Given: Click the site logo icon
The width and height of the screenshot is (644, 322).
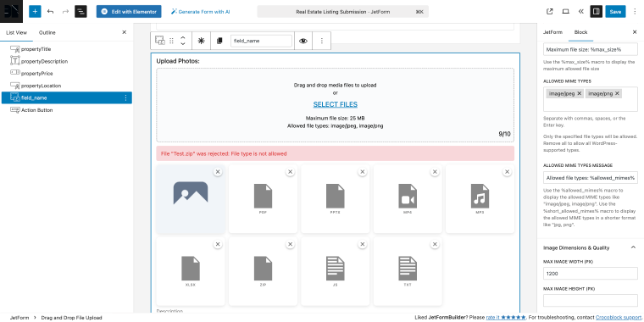Looking at the screenshot, I should tap(12, 12).
